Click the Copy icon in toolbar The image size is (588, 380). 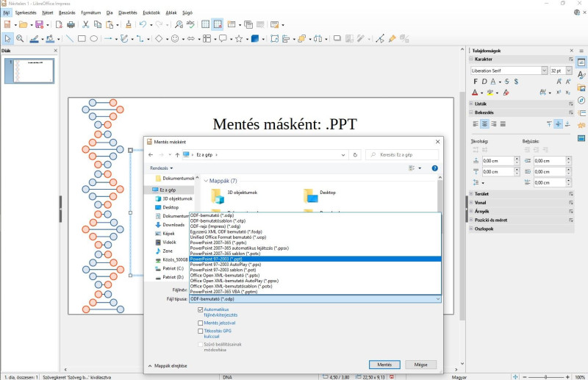tap(98, 25)
